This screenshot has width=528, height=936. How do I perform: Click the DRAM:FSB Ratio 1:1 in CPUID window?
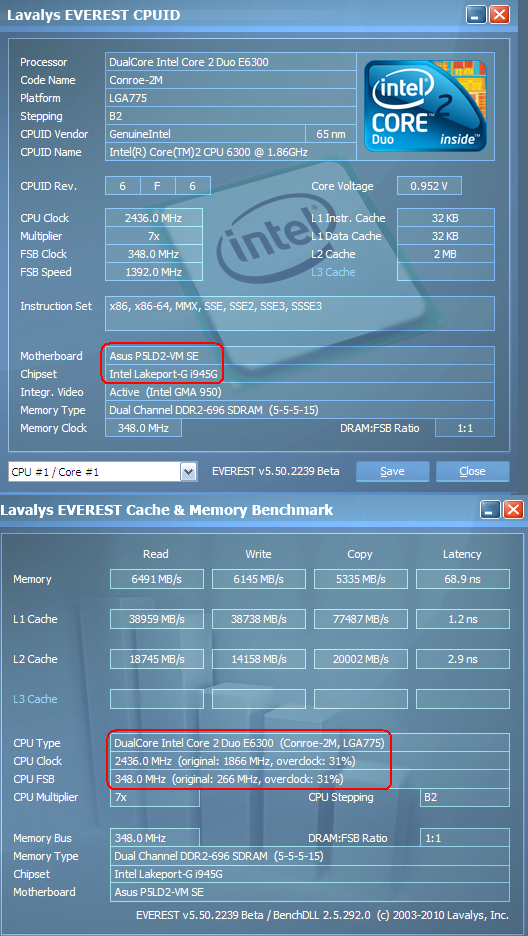pos(465,428)
